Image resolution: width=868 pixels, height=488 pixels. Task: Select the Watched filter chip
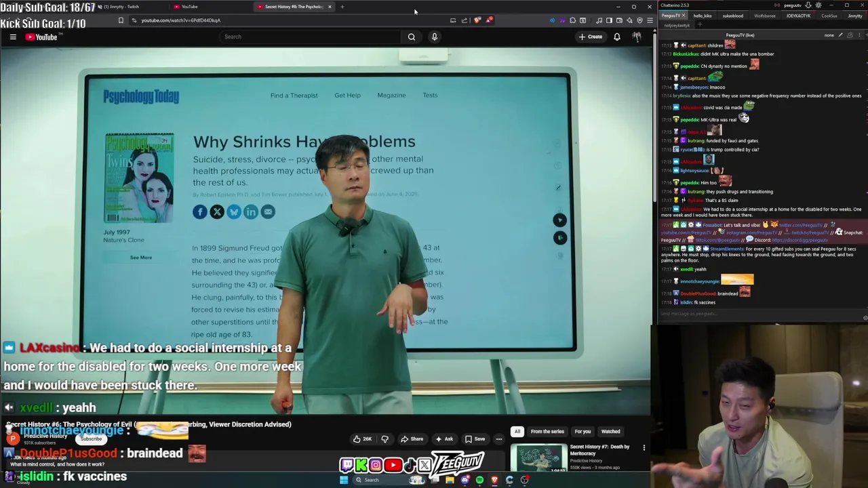click(x=610, y=431)
